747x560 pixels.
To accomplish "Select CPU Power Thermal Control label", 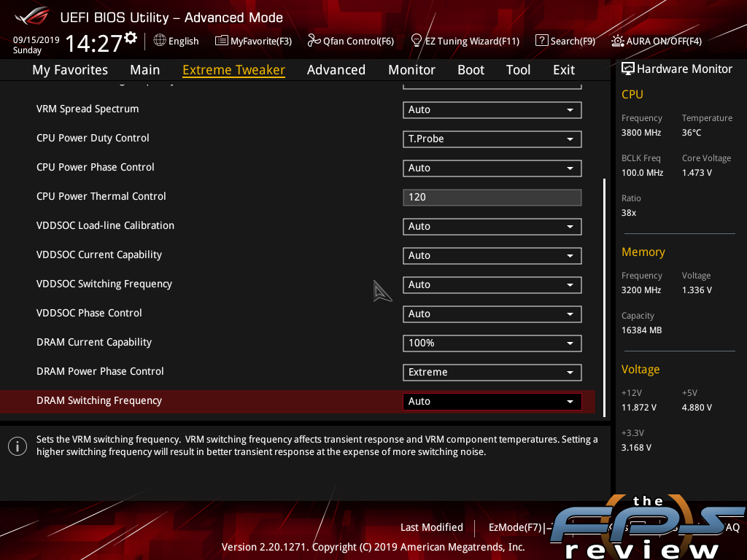I will (101, 196).
